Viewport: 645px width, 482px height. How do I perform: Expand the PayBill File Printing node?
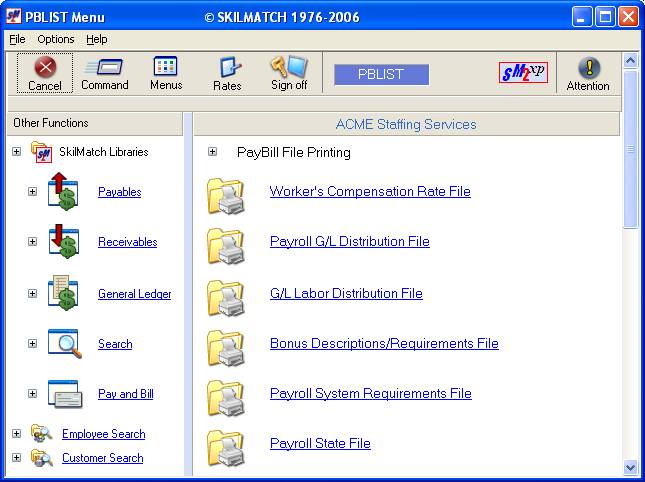(x=212, y=152)
